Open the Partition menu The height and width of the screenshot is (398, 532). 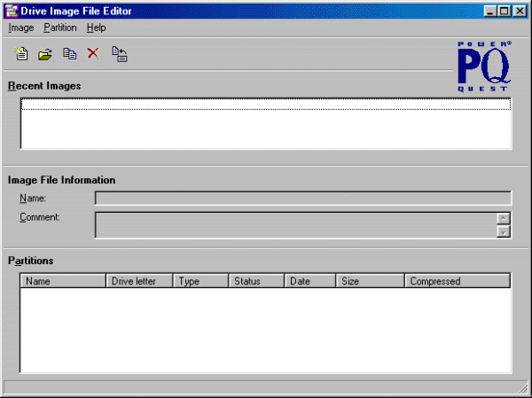[x=60, y=27]
